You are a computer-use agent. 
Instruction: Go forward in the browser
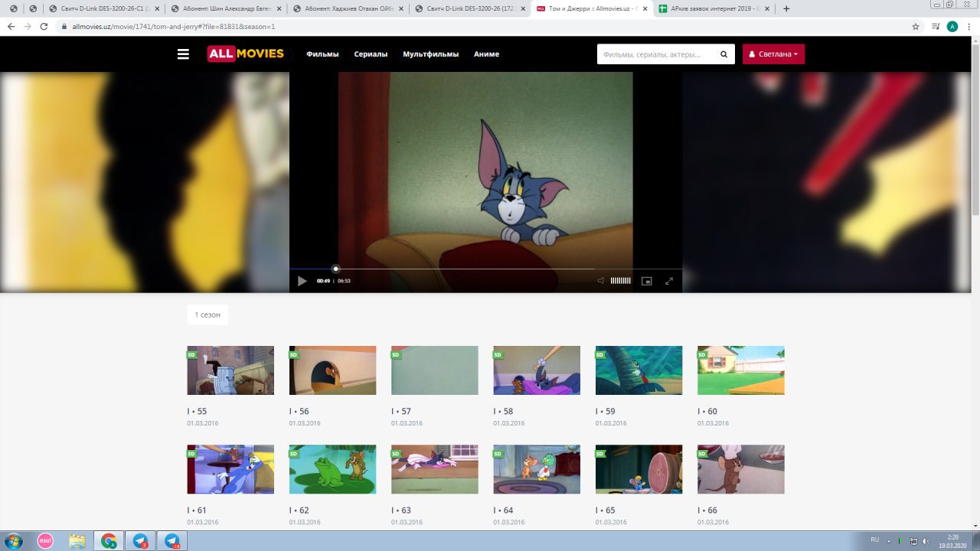(x=28, y=26)
